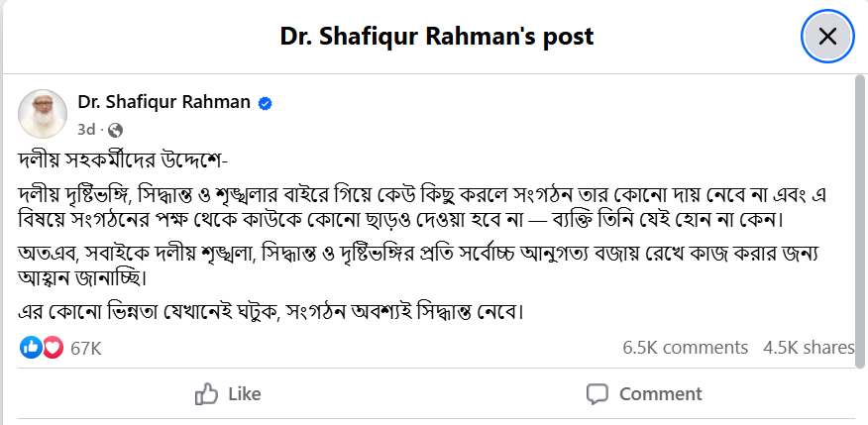Click the red heart reaction emoji
Viewport: 868px width, 425px height.
pos(52,348)
